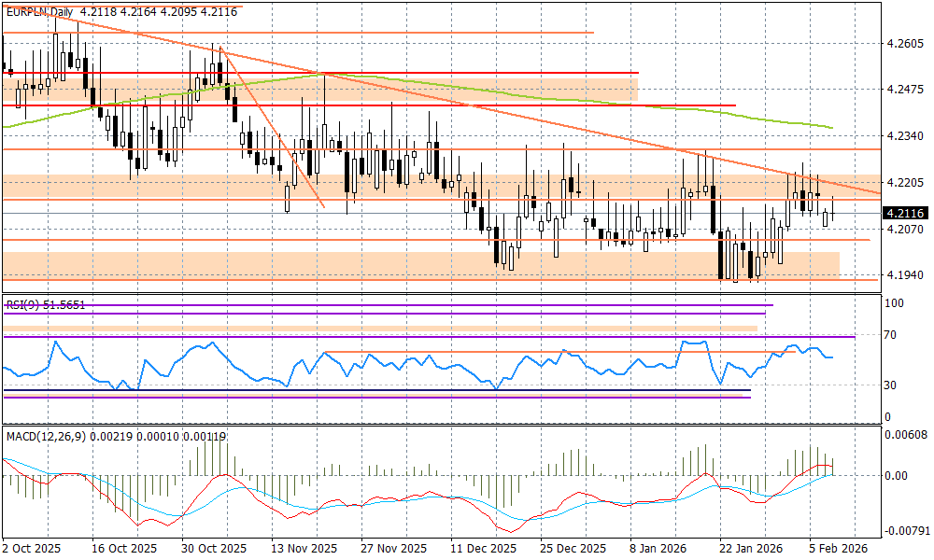Image resolution: width=934 pixels, height=560 pixels.
Task: Click the 2 Oct 2025 date label
Action: point(31,549)
